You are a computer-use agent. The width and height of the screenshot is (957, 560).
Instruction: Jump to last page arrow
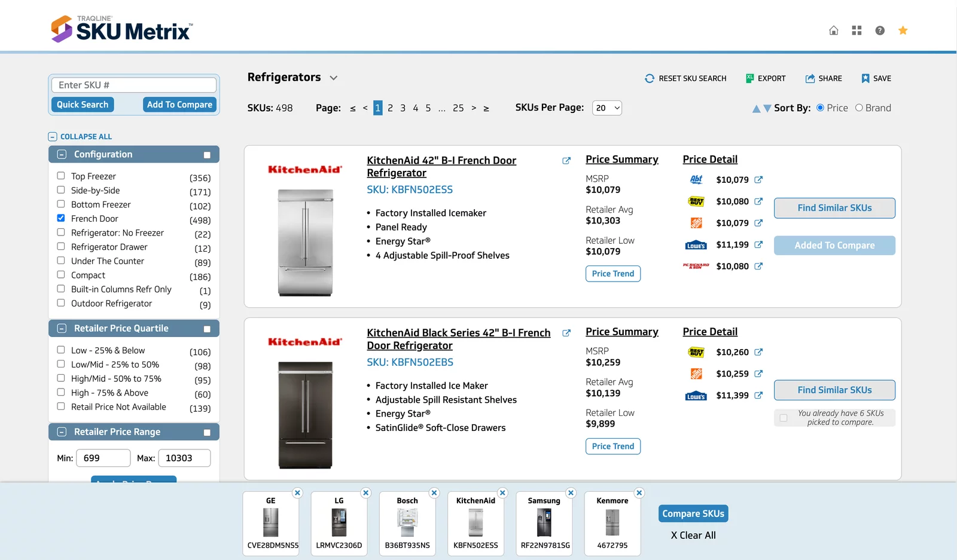[x=486, y=109]
